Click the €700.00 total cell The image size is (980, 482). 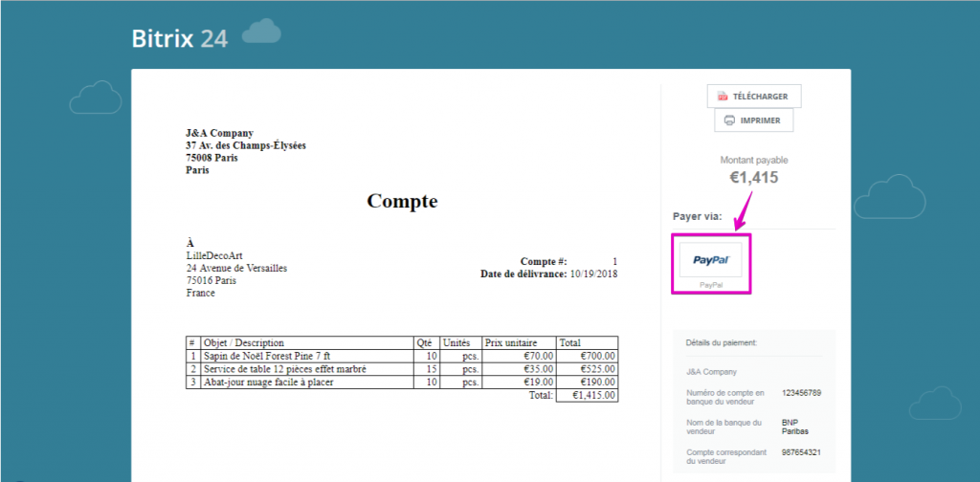click(x=587, y=356)
